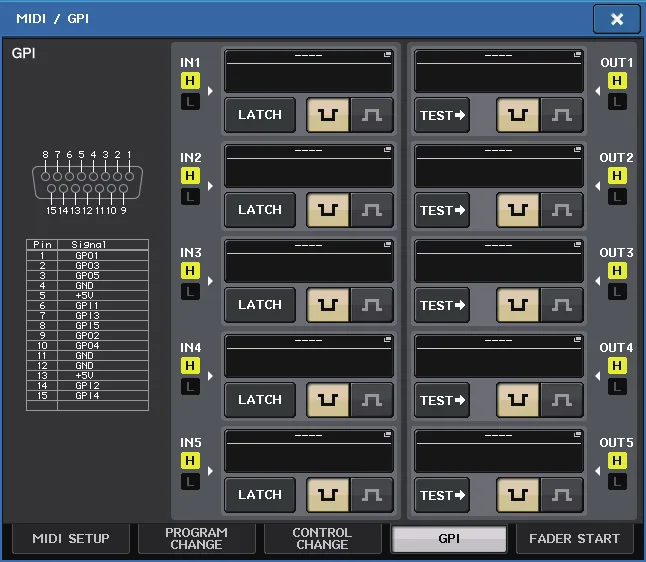Toggle LATCH mode for IN4
Viewport: 646px width, 562px height.
260,400
